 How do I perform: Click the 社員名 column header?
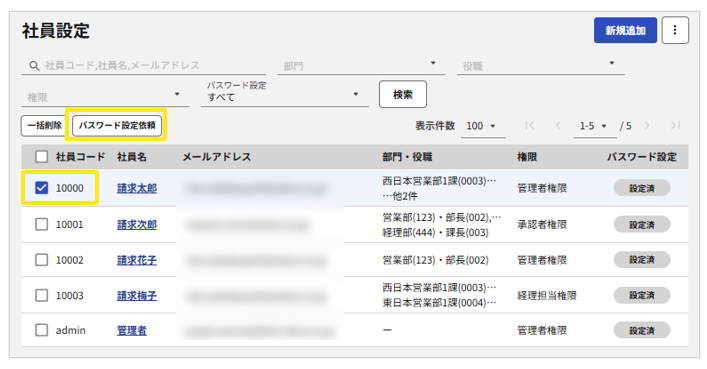pyautogui.click(x=132, y=157)
